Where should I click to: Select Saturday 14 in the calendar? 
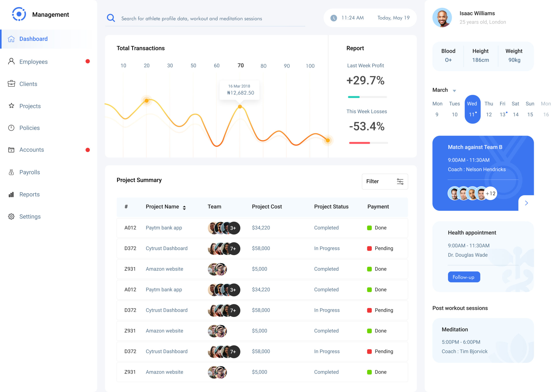click(x=515, y=114)
